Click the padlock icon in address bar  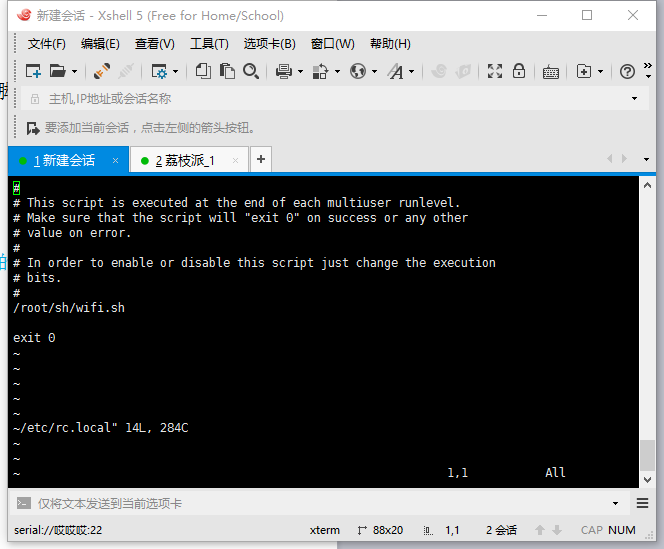(x=35, y=99)
